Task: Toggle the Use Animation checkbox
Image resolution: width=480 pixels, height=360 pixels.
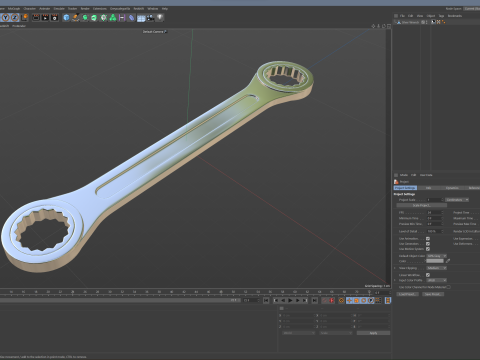Action: pyautogui.click(x=428, y=239)
